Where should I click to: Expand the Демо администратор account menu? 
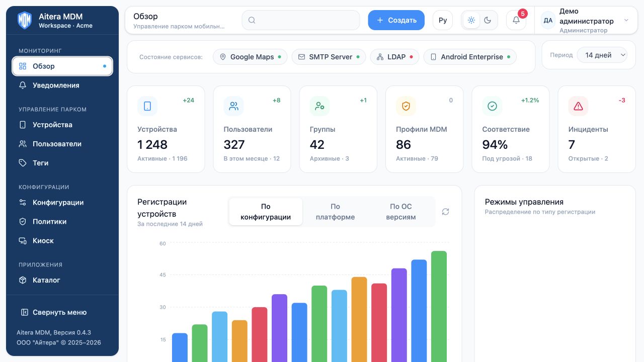click(x=587, y=20)
